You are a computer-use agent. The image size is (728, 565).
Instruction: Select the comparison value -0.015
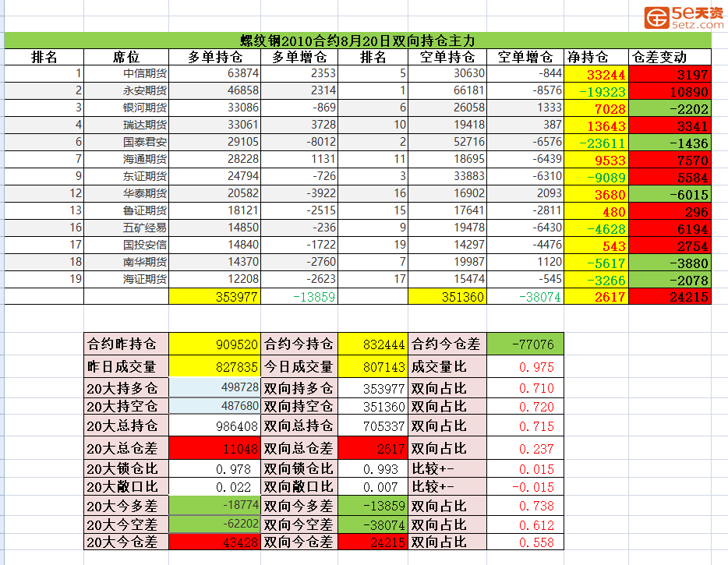525,487
